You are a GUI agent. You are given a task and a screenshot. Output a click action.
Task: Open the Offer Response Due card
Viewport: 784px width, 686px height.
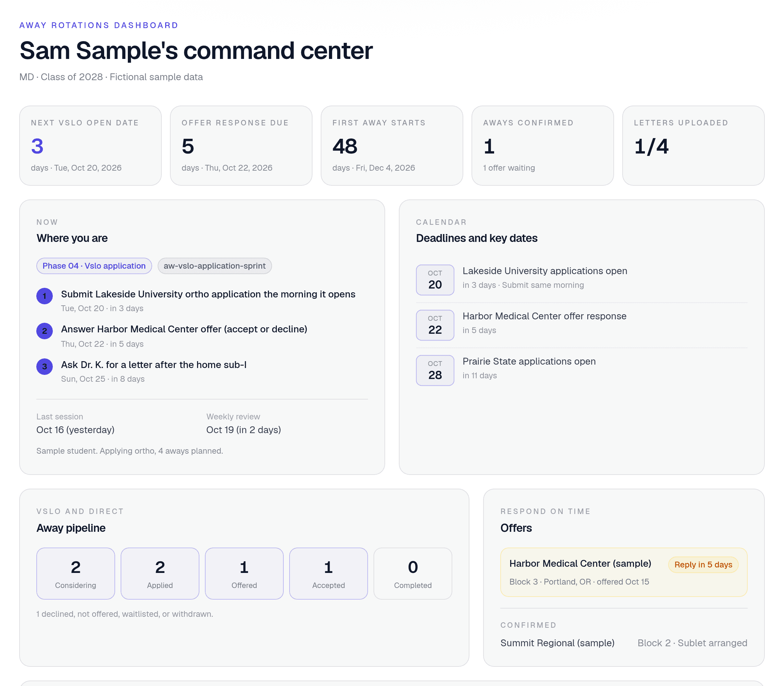(241, 146)
